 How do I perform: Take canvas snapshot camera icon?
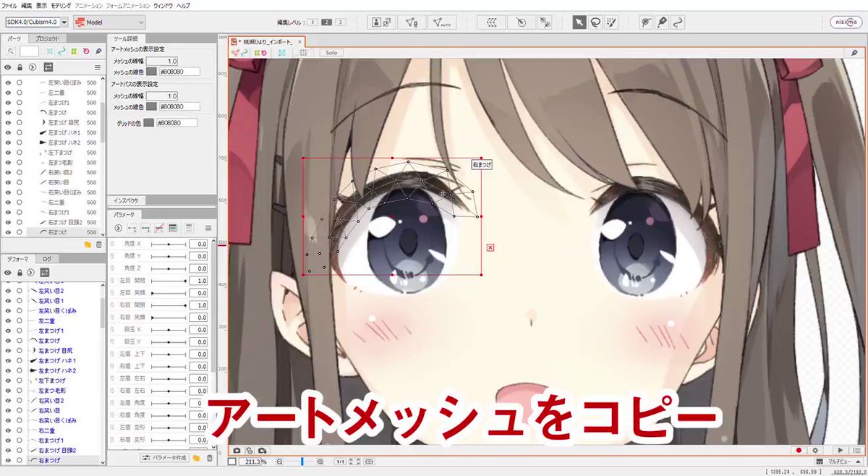coord(237,450)
